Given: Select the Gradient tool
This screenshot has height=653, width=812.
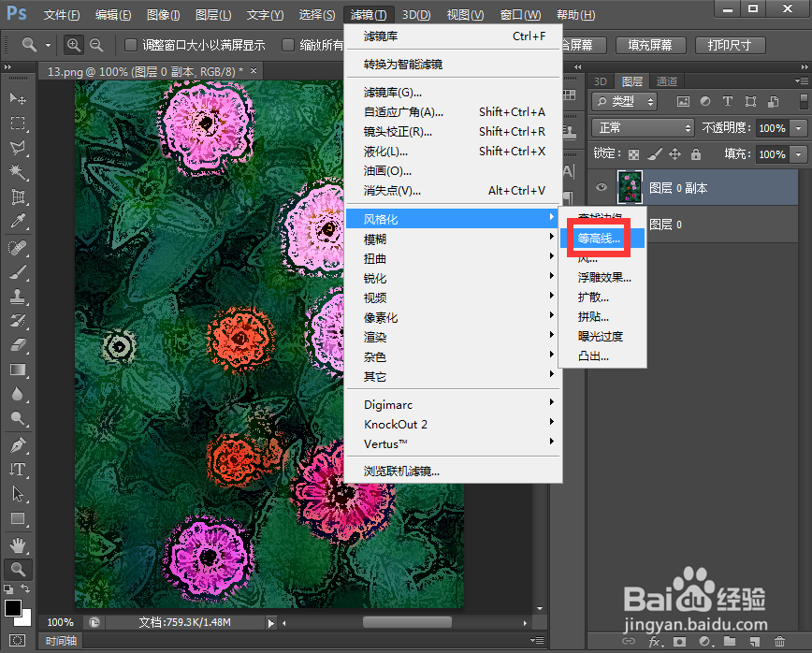Looking at the screenshot, I should (x=19, y=370).
